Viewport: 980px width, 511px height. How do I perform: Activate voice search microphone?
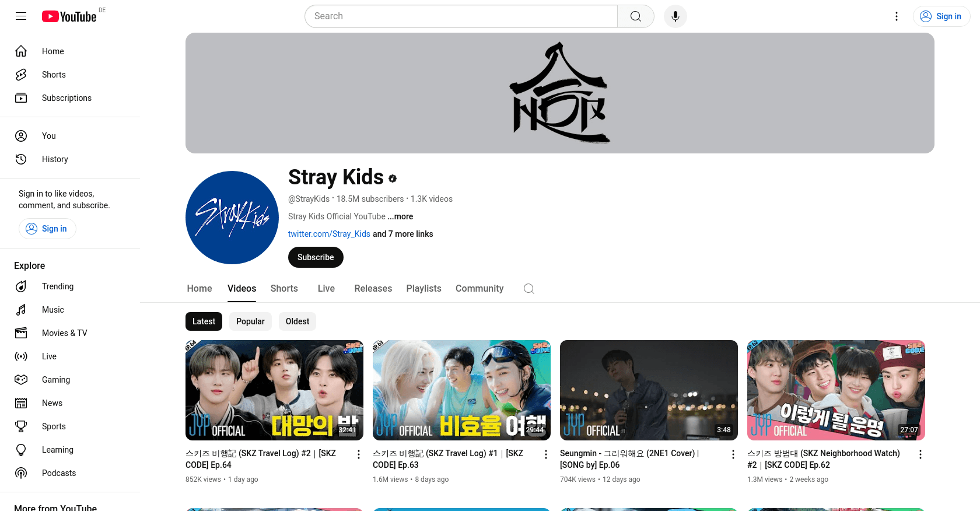(x=675, y=16)
